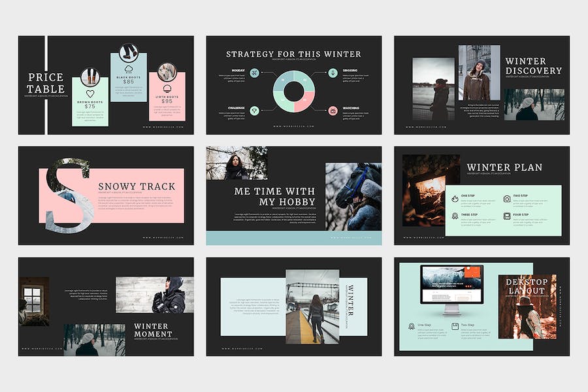Click the Winter Plan slide title
The height and width of the screenshot is (392, 588).
pyautogui.click(x=504, y=167)
